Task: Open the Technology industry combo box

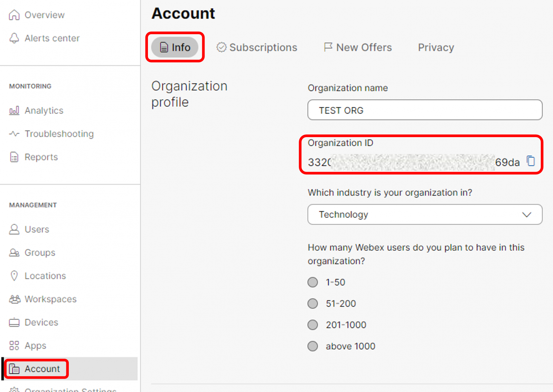Action: pyautogui.click(x=415, y=214)
